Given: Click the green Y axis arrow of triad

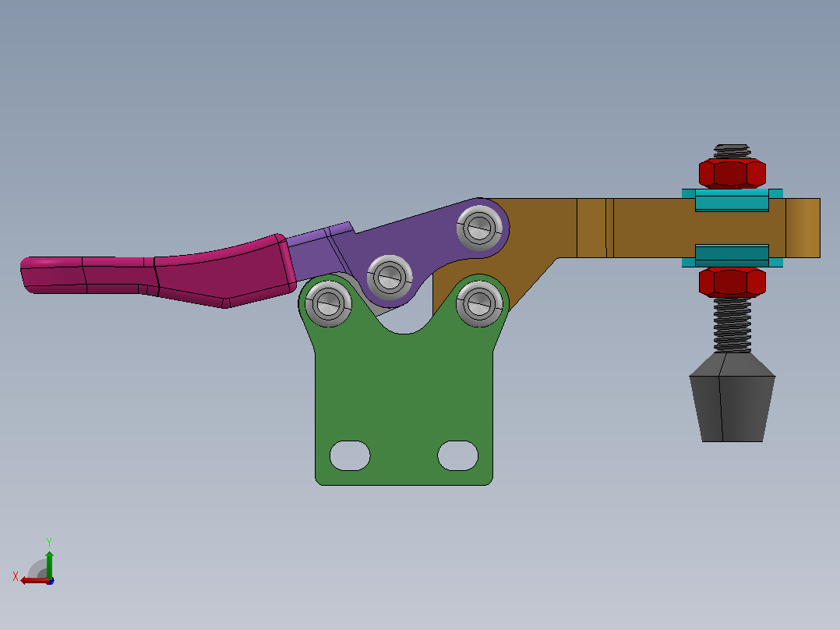Looking at the screenshot, I should point(49,565).
